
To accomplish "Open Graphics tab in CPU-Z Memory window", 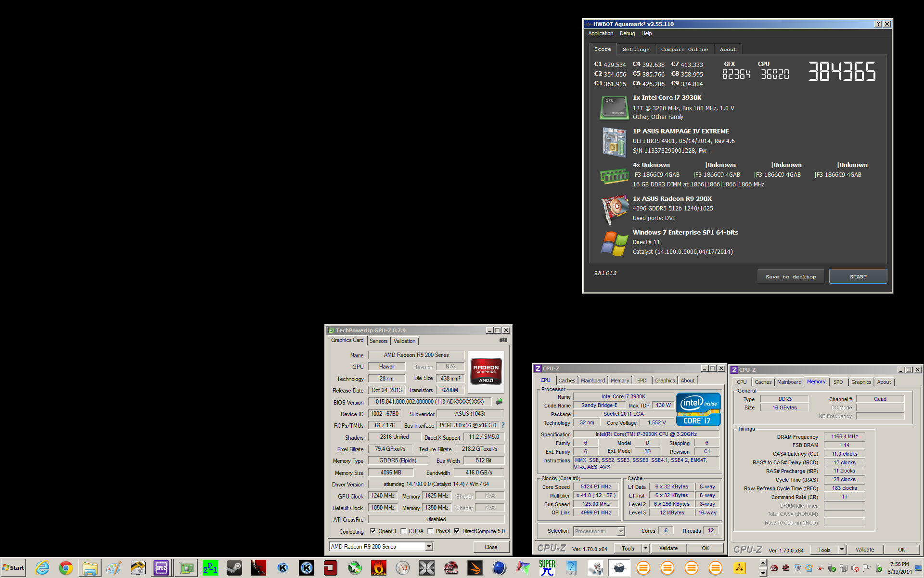I will point(861,382).
